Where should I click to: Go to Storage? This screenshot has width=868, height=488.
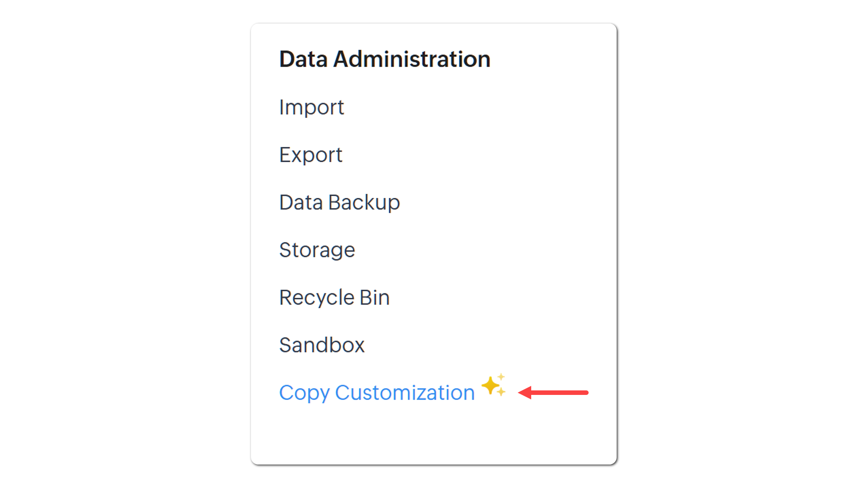point(317,250)
